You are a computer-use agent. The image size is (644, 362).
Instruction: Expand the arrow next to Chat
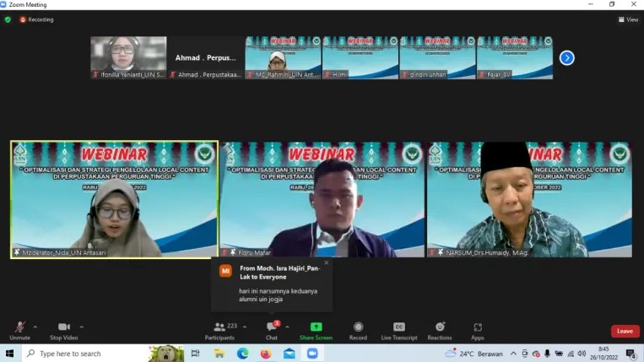pyautogui.click(x=287, y=327)
